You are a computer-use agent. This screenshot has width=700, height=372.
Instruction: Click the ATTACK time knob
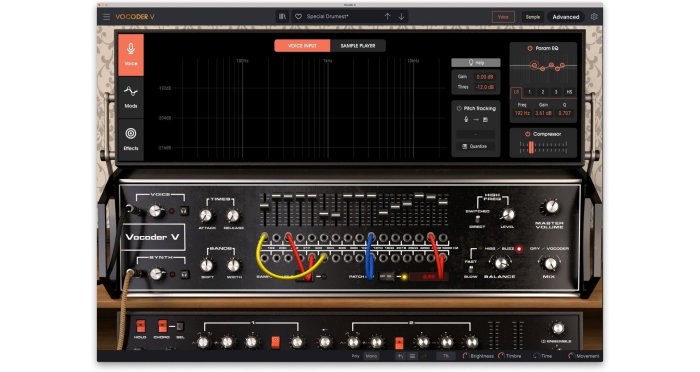coord(206,216)
